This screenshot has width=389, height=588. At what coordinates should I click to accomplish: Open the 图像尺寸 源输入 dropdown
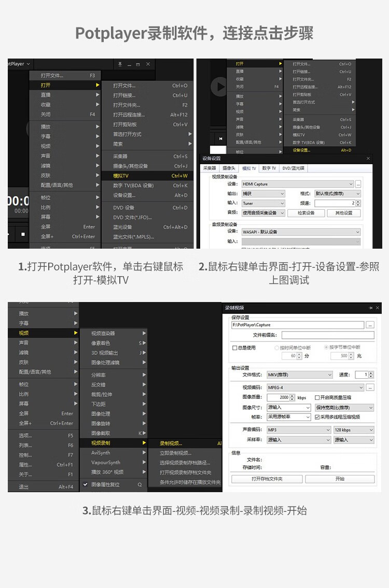(289, 408)
